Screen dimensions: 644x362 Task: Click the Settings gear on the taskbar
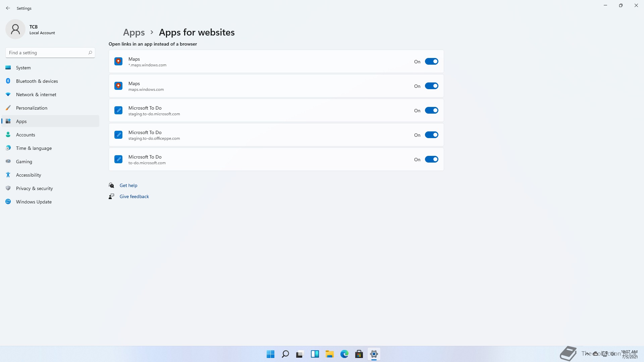tap(374, 354)
